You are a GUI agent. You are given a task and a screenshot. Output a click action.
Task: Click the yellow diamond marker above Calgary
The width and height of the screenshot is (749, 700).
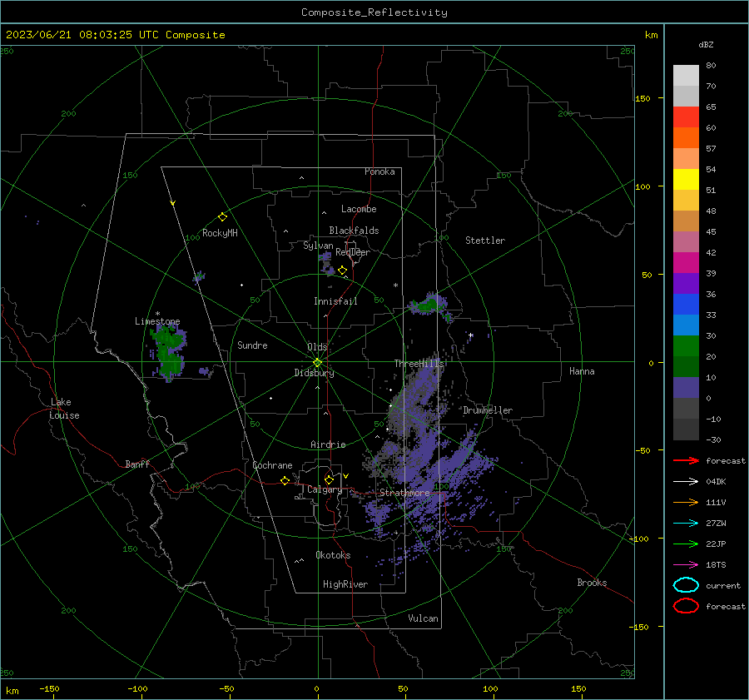click(x=329, y=479)
